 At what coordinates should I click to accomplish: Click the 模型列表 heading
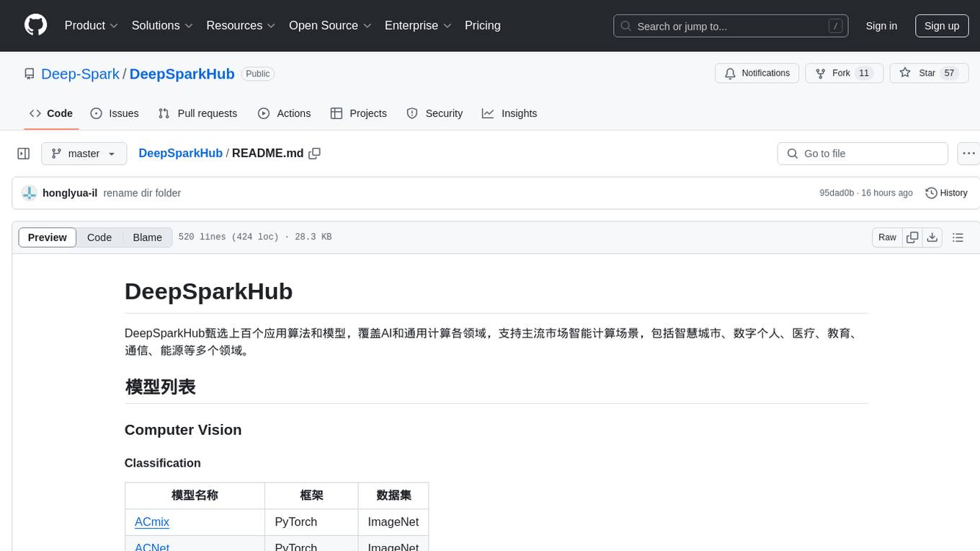(160, 387)
